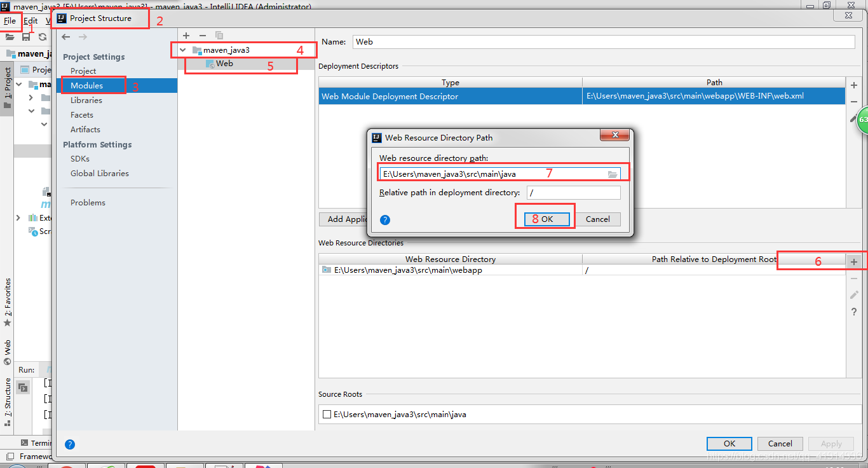Click the Save All icon in the main toolbar

pyautogui.click(x=26, y=37)
